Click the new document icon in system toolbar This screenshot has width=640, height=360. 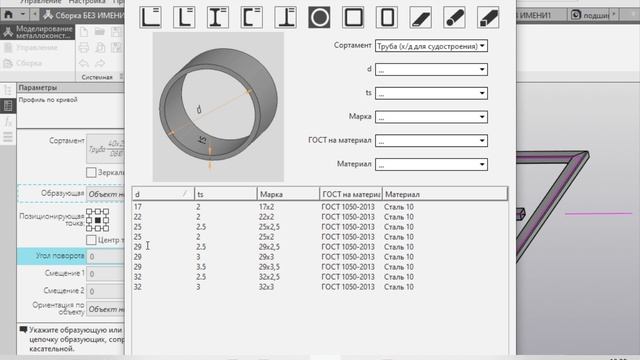(84, 32)
